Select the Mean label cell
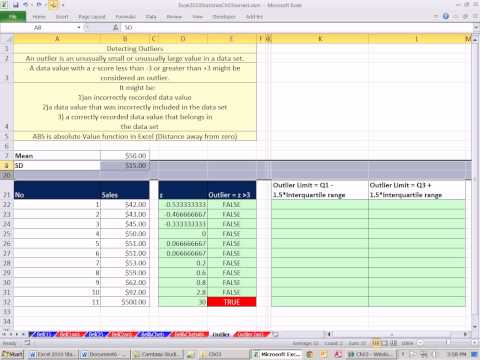Screen dimensions: 480x360 tap(57, 156)
